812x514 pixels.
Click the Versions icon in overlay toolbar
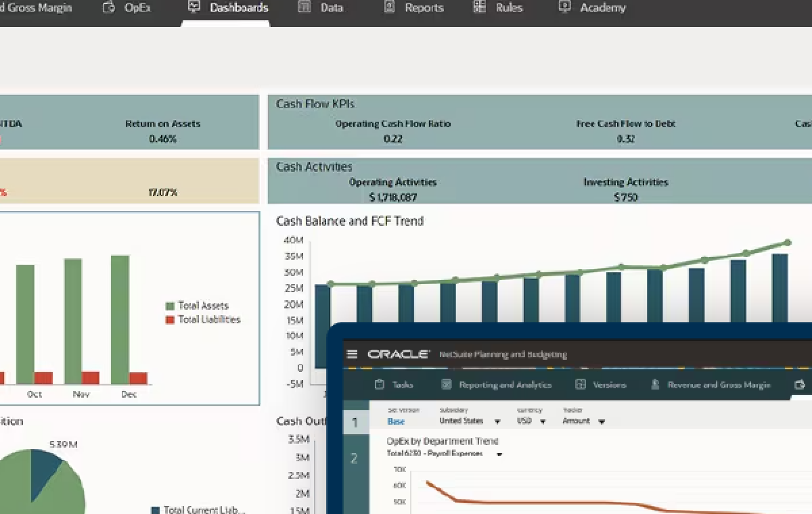click(580, 385)
